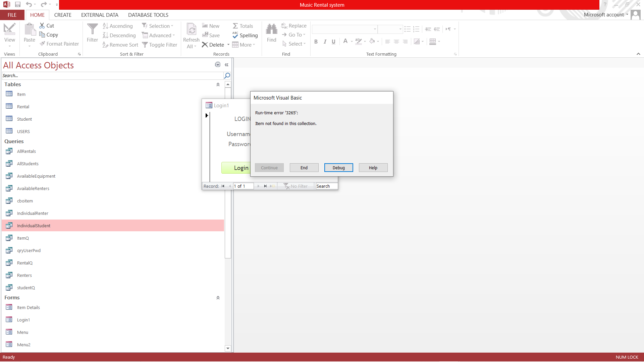Open the CREATE ribbon tab
Screen dimensions: 644x362
[x=63, y=15]
